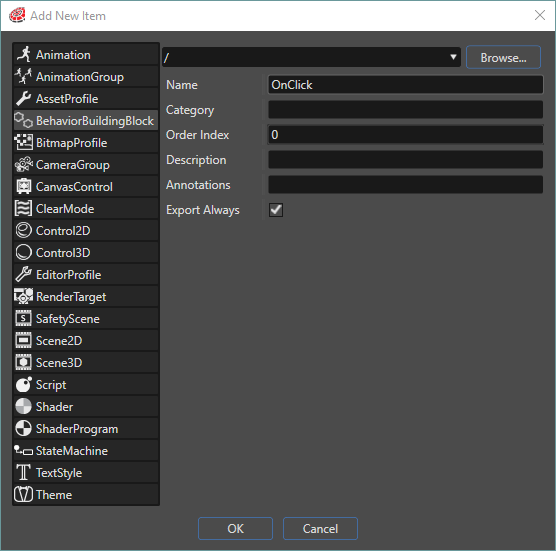
Task: Click the Export Always label
Action: [203, 210]
